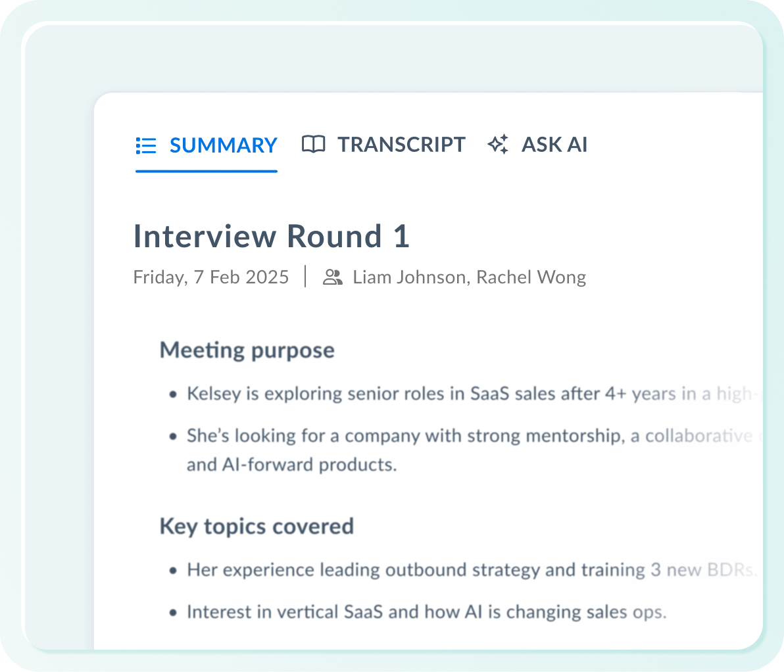The width and height of the screenshot is (784, 672).
Task: Click the divider between date and participants
Action: tap(306, 277)
